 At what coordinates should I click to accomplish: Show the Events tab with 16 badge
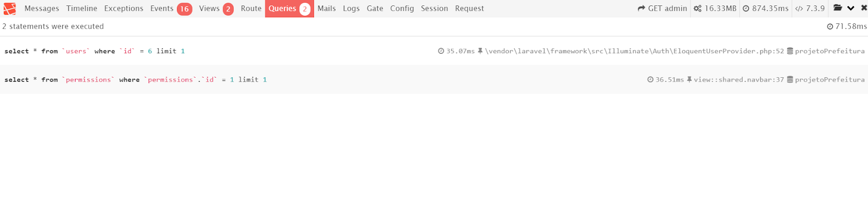(x=171, y=8)
